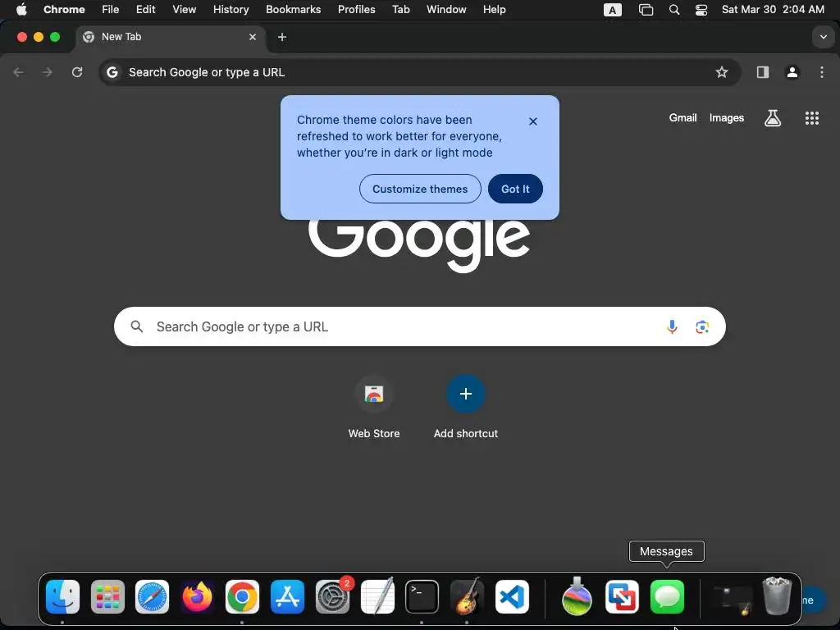This screenshot has height=630, width=840.
Task: Open the Apple menu
Action: coord(21,10)
